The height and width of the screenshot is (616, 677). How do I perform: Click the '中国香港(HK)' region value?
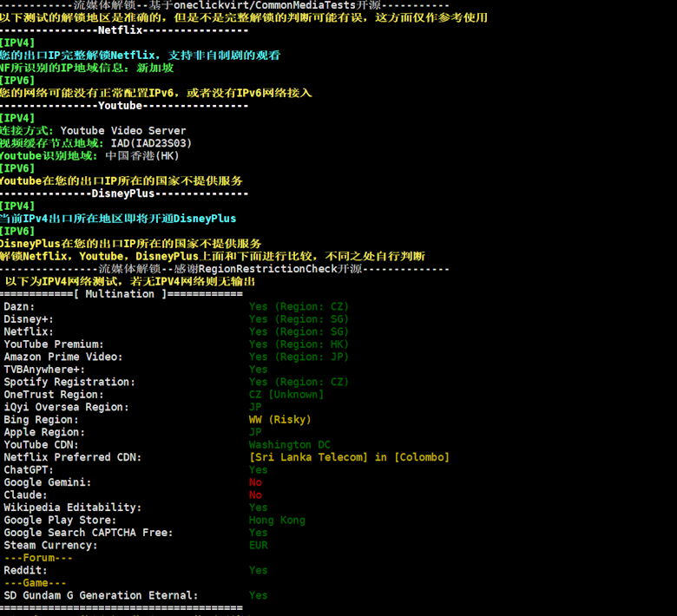tap(142, 156)
